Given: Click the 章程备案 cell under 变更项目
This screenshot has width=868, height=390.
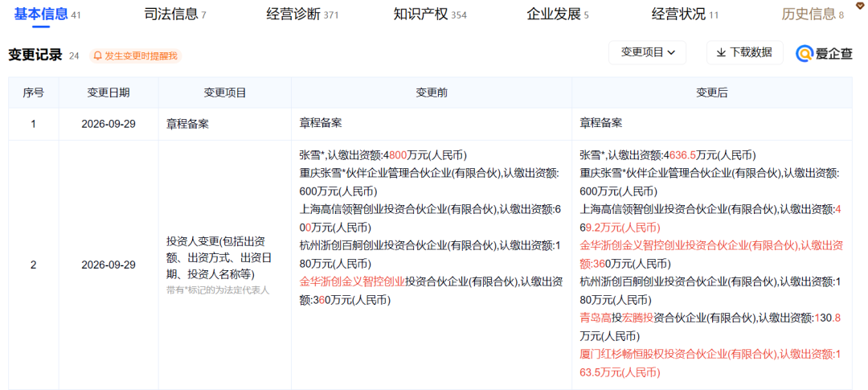Looking at the screenshot, I should pyautogui.click(x=187, y=124).
